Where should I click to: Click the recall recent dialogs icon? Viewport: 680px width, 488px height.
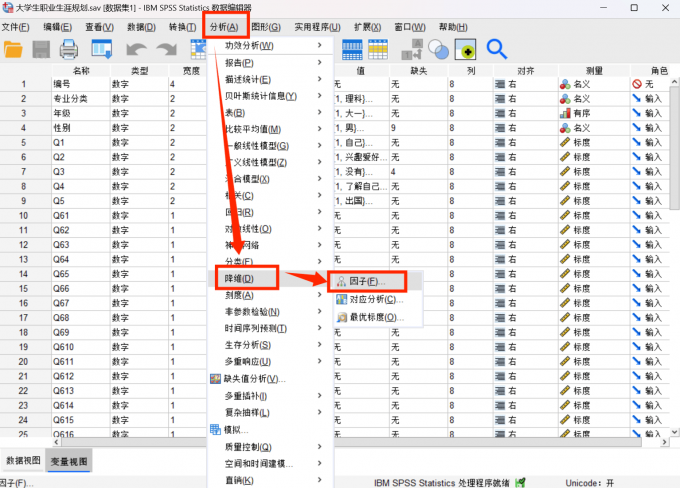(102, 49)
